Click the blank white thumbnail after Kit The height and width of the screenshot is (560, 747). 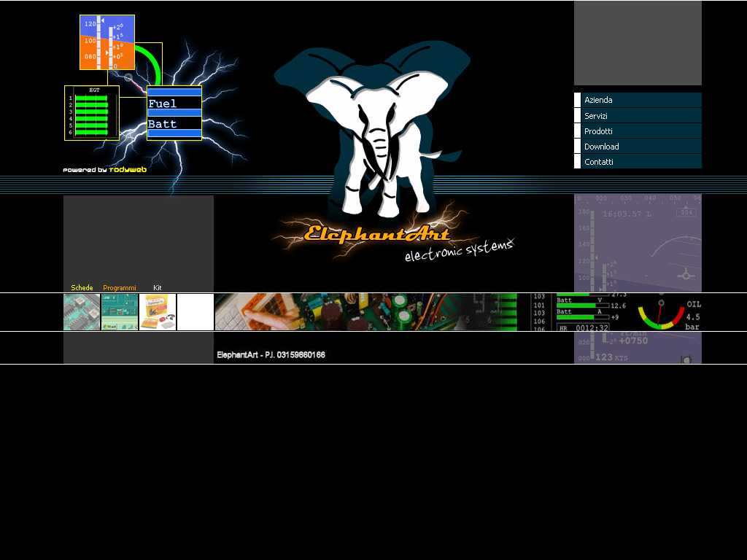tap(196, 312)
